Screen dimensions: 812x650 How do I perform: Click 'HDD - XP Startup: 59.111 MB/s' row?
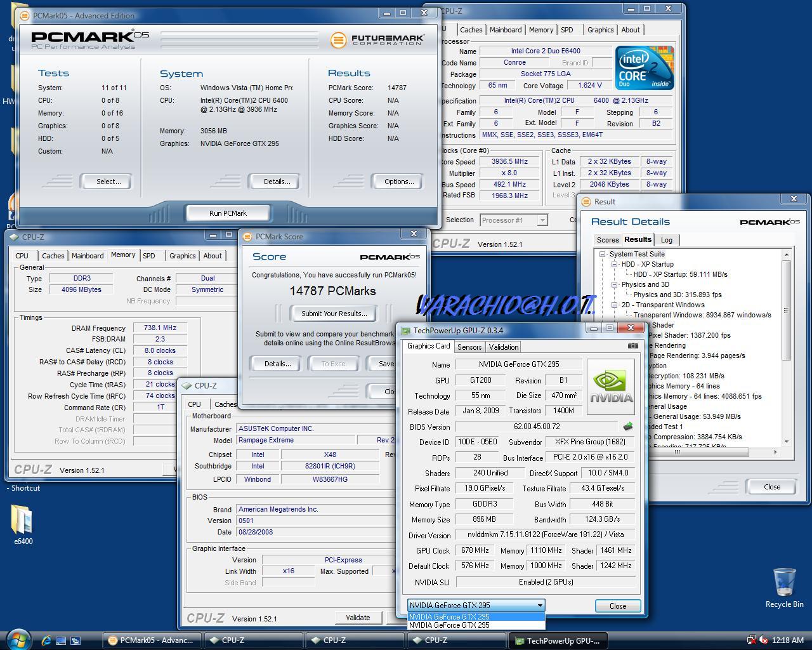click(680, 274)
